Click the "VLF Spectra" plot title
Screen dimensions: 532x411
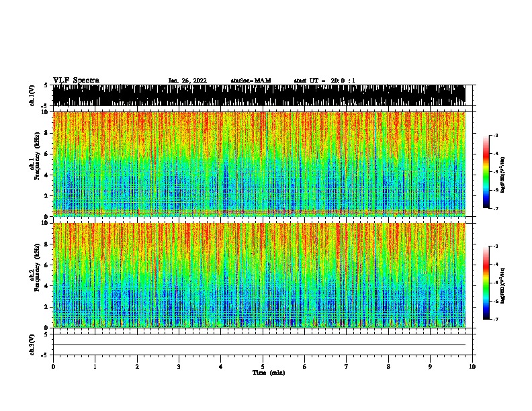point(77,81)
